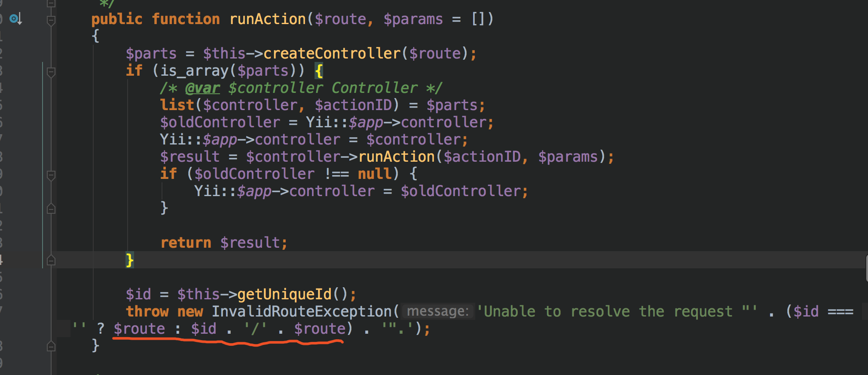This screenshot has width=868, height=375.
Task: Click the createController method call
Action: [x=332, y=53]
